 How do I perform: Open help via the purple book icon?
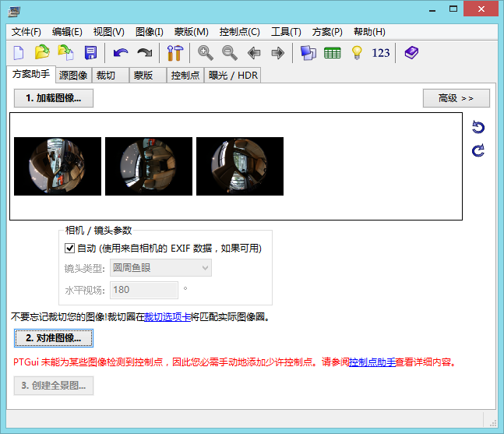click(x=411, y=53)
